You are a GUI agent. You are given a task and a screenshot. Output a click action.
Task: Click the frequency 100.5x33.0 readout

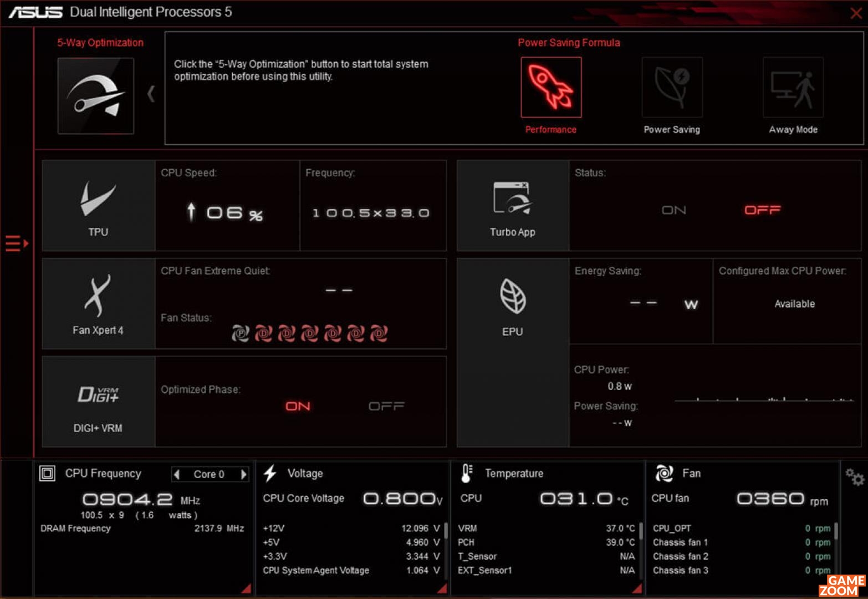pos(371,213)
